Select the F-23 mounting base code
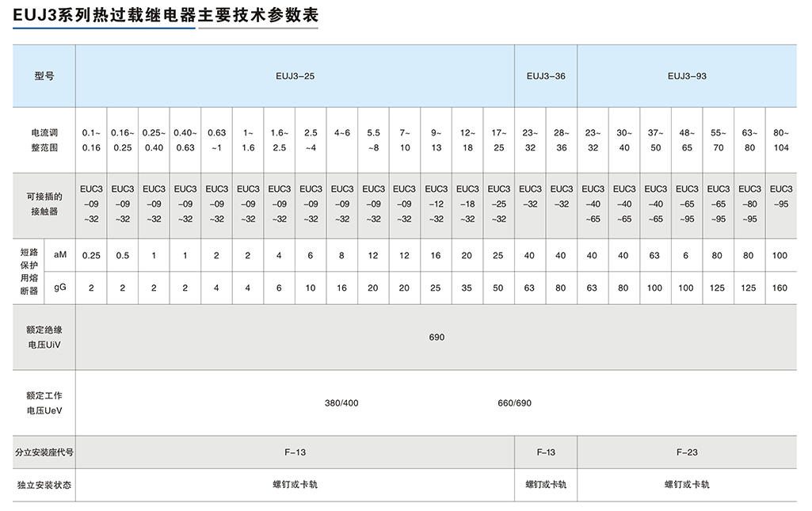Image resolution: width=812 pixels, height=511 pixels. [x=687, y=452]
